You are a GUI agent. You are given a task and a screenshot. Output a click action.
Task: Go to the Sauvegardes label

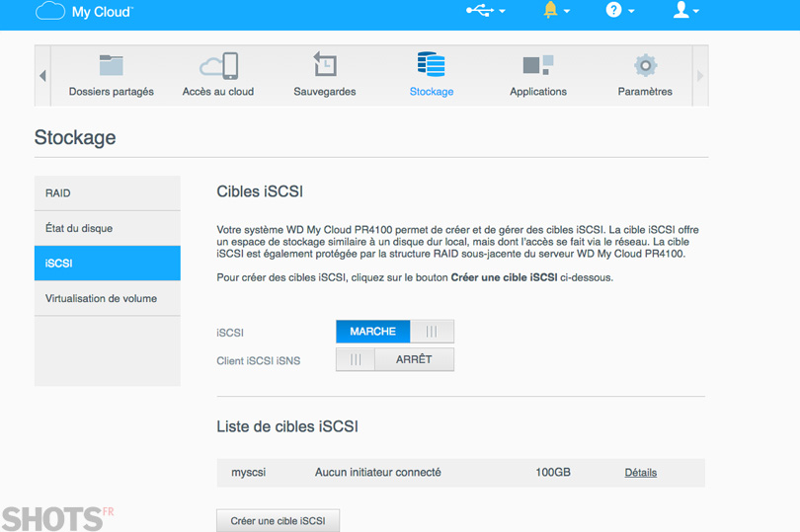pos(325,92)
